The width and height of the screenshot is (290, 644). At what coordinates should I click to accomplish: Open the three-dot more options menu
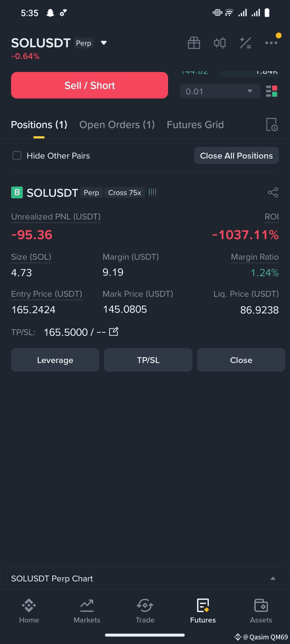(271, 43)
